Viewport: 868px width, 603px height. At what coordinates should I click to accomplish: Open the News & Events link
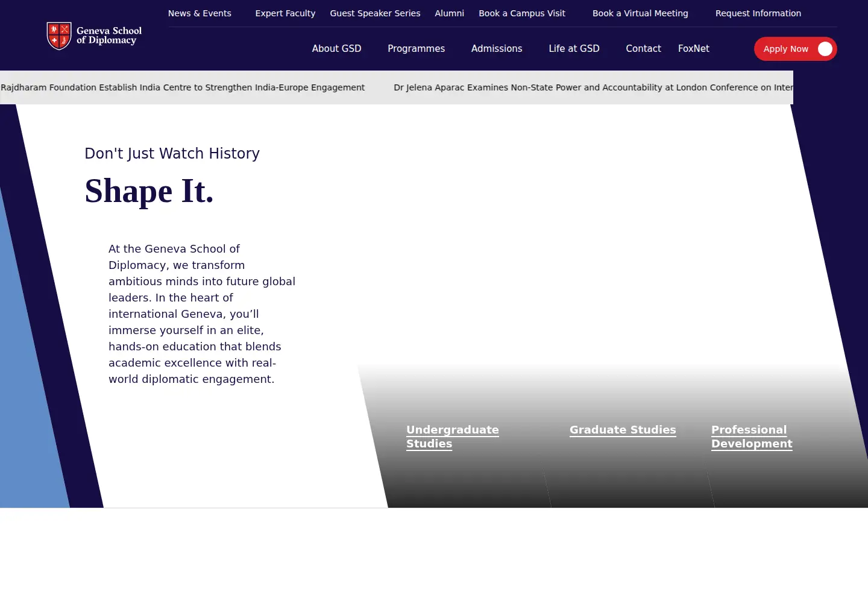[200, 13]
